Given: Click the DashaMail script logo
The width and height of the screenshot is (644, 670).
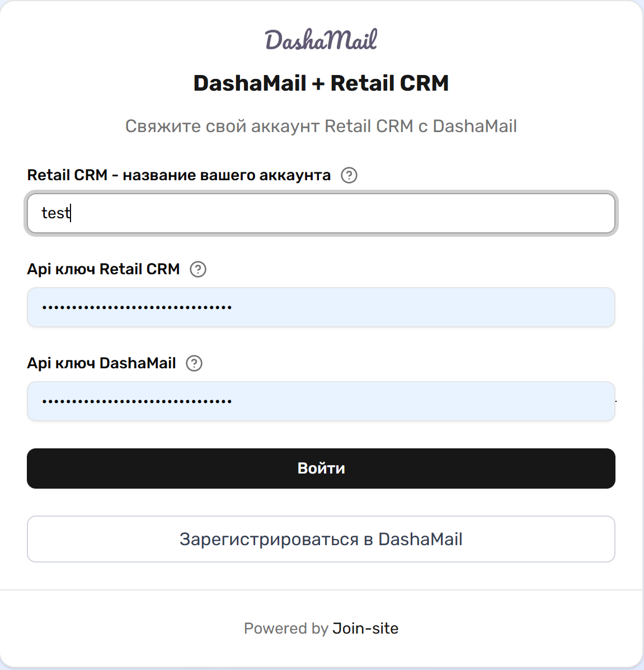Looking at the screenshot, I should coord(321,40).
